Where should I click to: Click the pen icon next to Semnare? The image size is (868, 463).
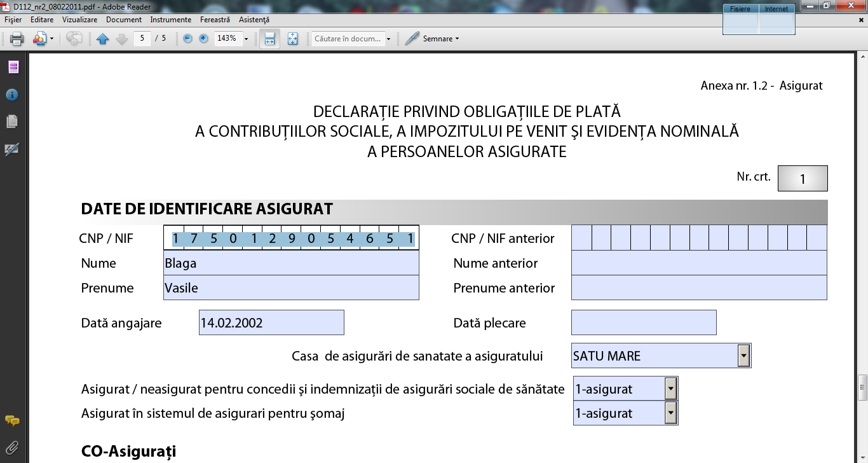(x=412, y=39)
